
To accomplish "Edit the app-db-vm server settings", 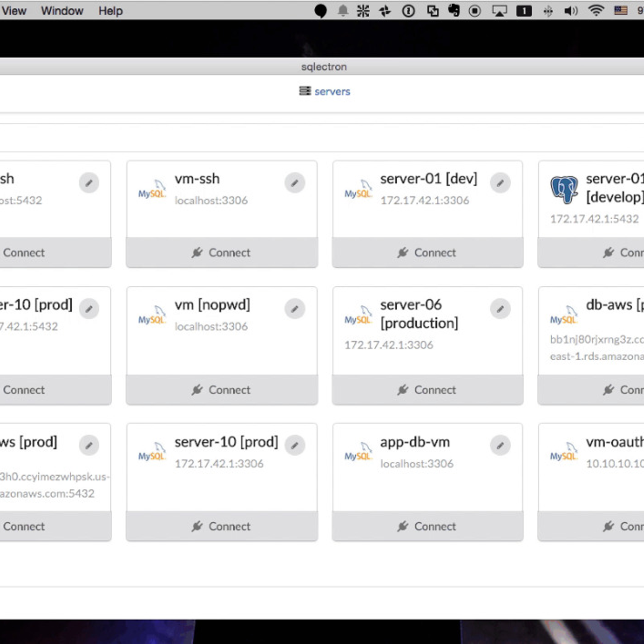I will pos(500,446).
